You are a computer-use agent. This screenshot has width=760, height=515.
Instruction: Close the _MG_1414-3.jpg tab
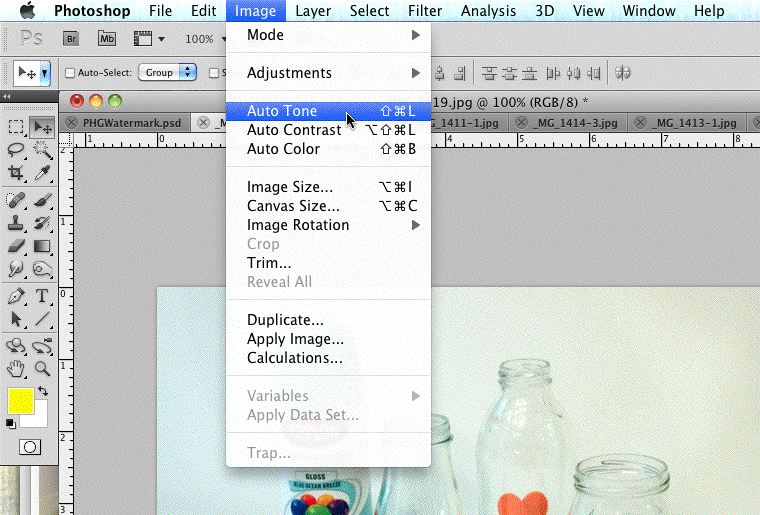[x=521, y=123]
